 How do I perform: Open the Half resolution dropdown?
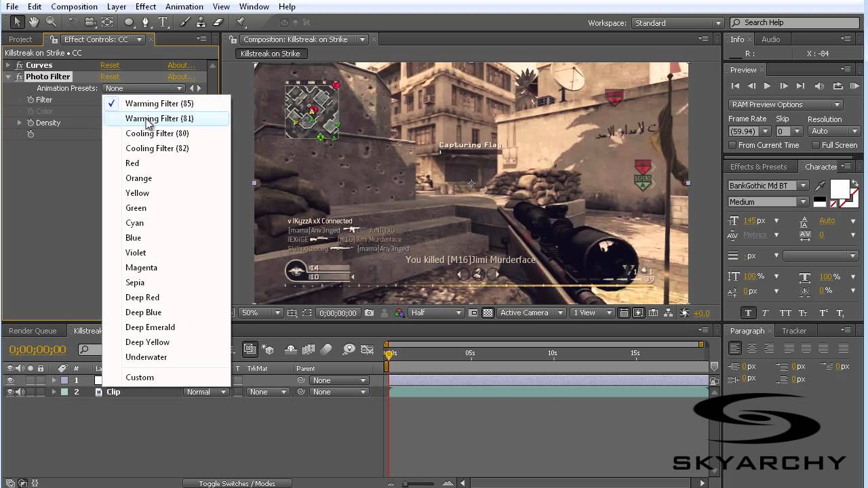coord(436,312)
